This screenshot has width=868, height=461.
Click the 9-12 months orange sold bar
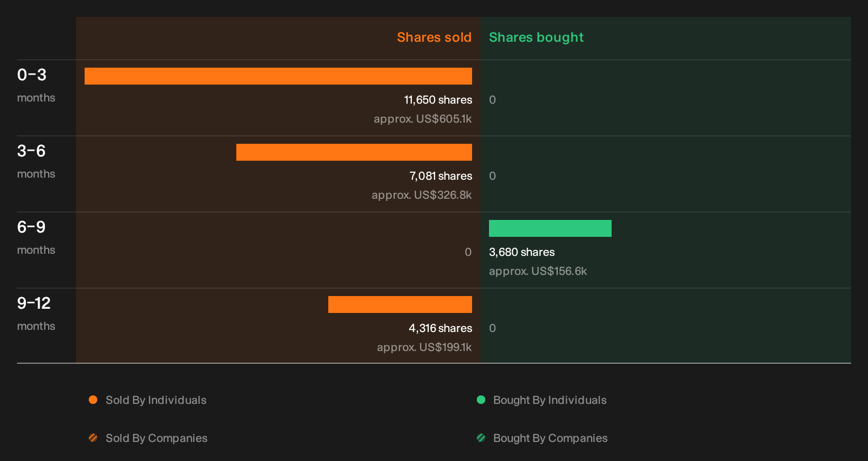400,305
